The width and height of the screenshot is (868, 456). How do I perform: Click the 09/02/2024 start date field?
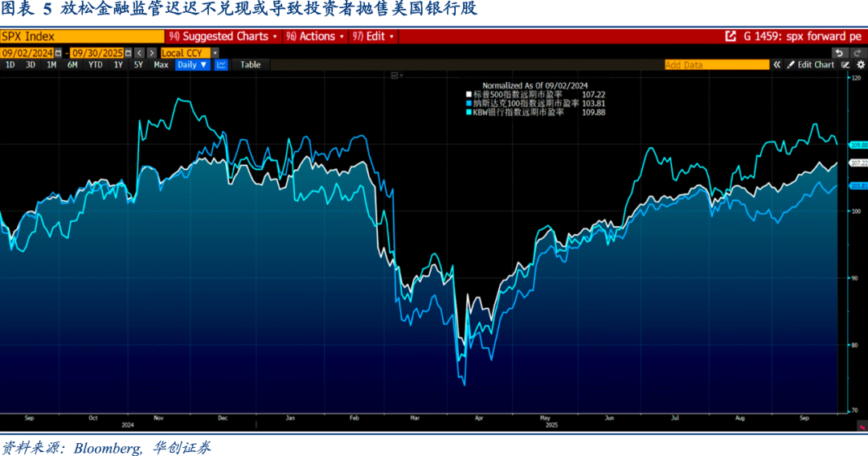pyautogui.click(x=27, y=53)
